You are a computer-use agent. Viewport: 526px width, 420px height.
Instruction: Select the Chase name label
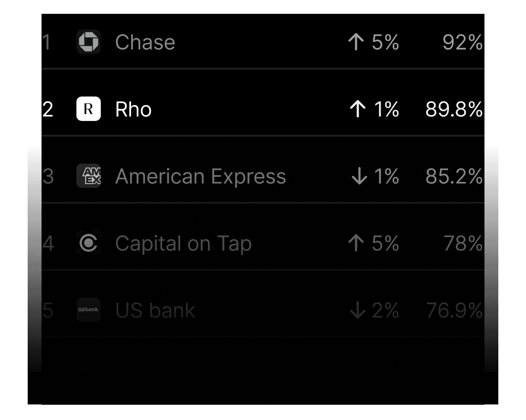145,42
